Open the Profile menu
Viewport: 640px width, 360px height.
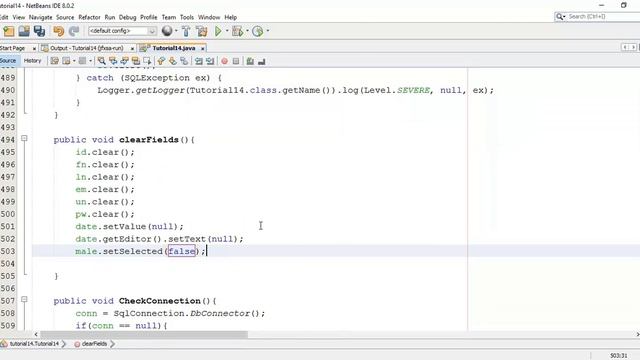[x=149, y=17]
